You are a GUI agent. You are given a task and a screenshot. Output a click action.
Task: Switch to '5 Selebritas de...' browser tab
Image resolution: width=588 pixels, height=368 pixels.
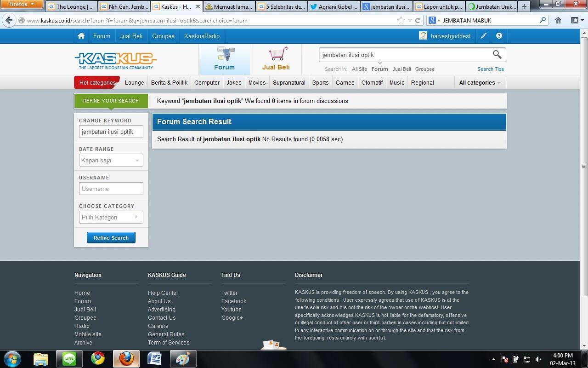[281, 6]
